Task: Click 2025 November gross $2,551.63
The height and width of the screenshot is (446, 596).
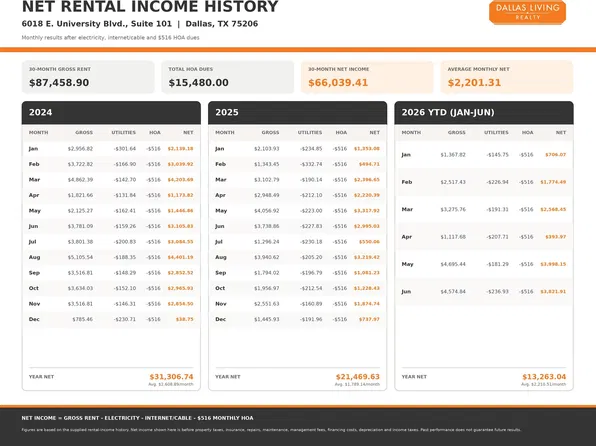Action: pos(266,304)
